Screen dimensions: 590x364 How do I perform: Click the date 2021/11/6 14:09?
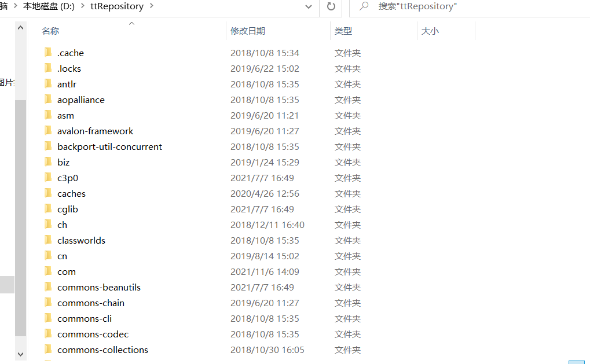[265, 271]
